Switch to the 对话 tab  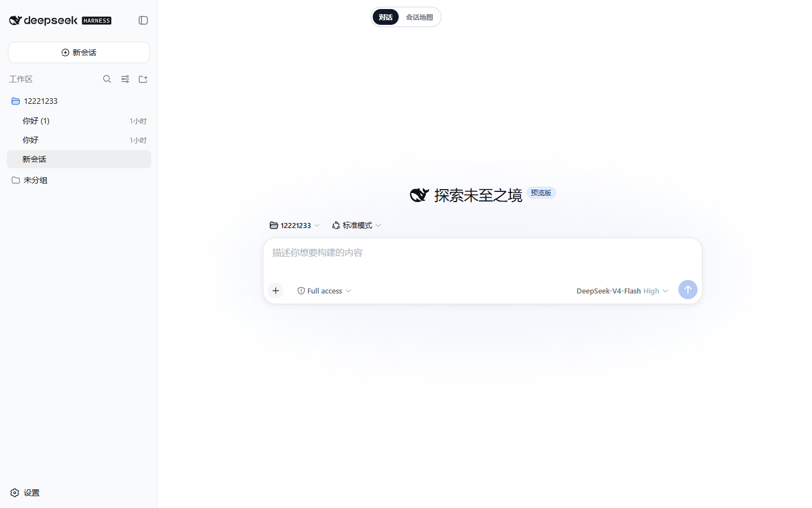386,17
